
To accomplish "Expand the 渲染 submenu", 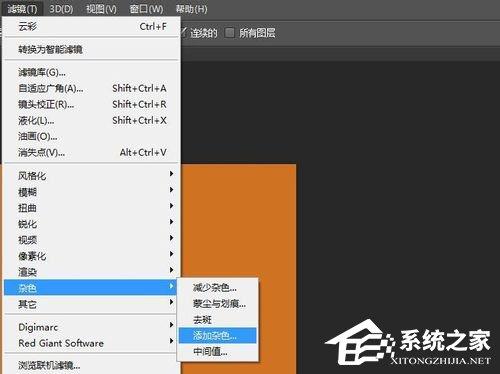I will (x=91, y=271).
